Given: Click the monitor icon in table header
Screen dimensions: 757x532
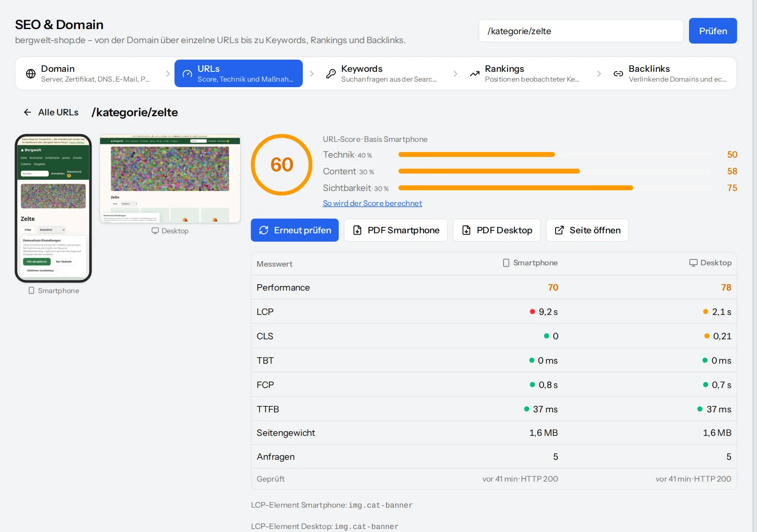Looking at the screenshot, I should [693, 263].
